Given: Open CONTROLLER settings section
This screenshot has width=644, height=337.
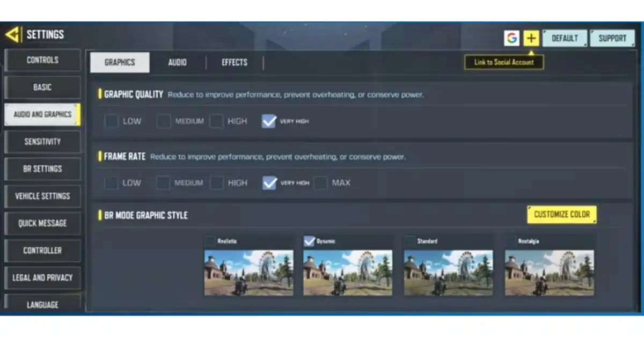Looking at the screenshot, I should pyautogui.click(x=42, y=251).
